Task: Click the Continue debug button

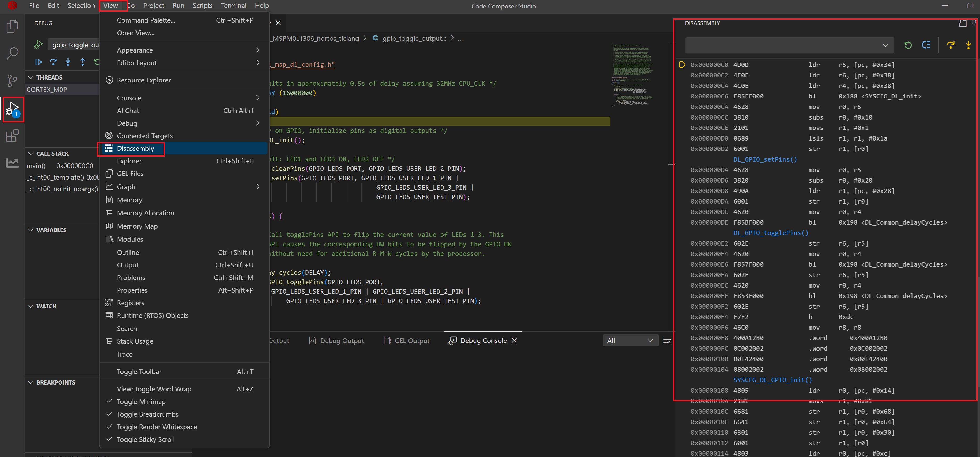Action: coord(38,62)
